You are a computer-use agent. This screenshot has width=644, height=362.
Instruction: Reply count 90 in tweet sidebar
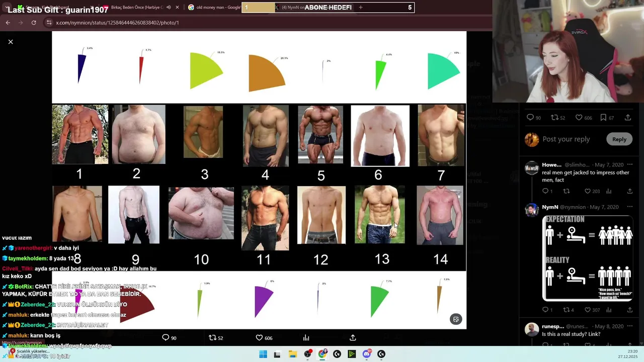point(534,118)
